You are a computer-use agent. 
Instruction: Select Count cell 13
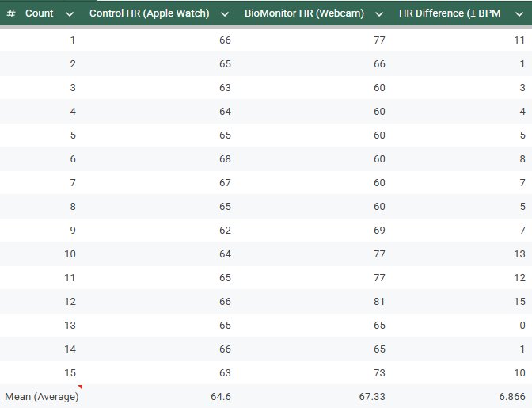pos(70,325)
